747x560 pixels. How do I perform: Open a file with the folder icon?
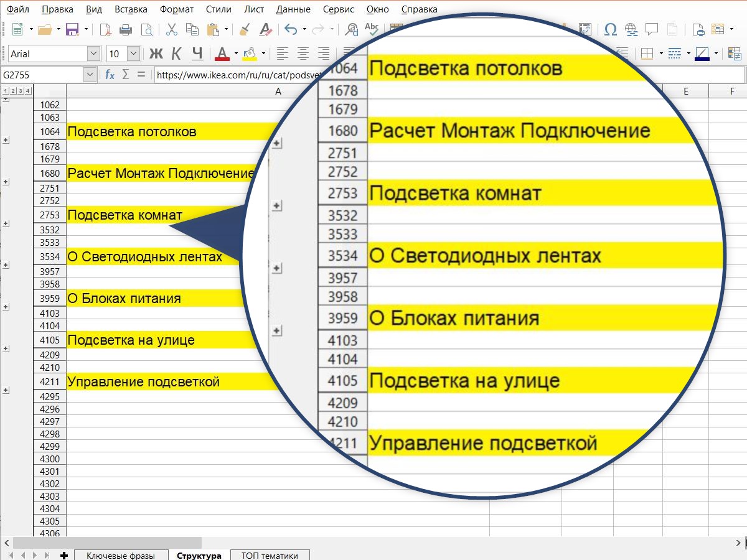point(44,29)
